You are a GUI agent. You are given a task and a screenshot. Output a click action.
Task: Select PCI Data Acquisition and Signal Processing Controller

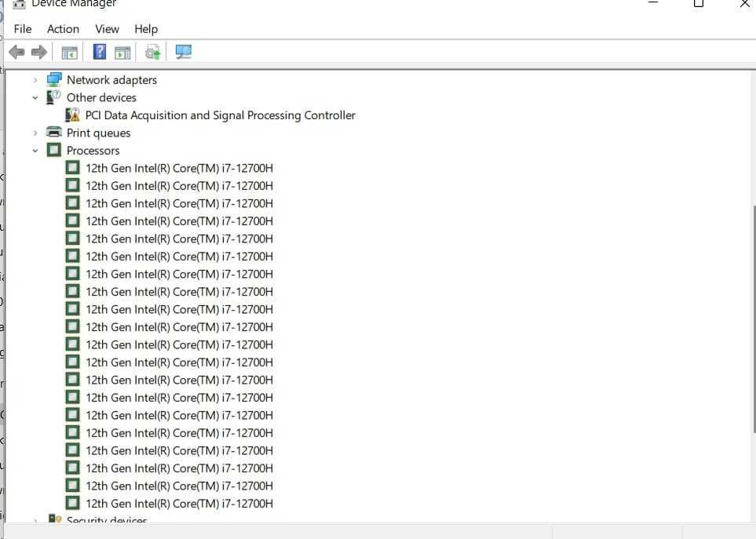tap(221, 115)
